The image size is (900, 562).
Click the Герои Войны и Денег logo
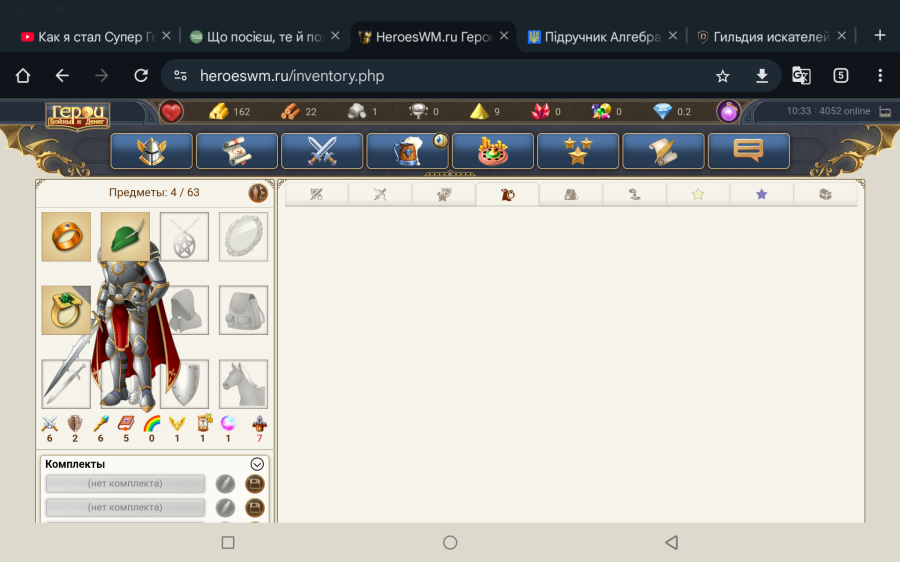click(78, 115)
